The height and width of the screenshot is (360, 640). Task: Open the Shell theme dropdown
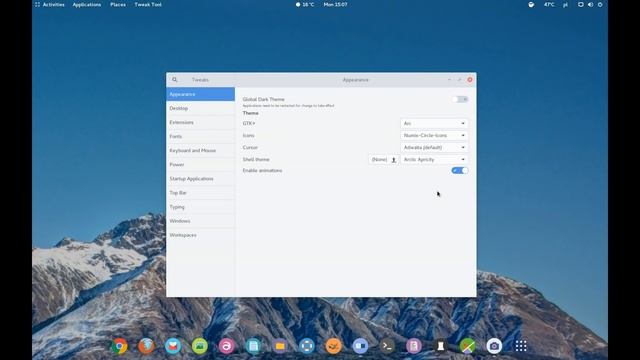click(434, 160)
